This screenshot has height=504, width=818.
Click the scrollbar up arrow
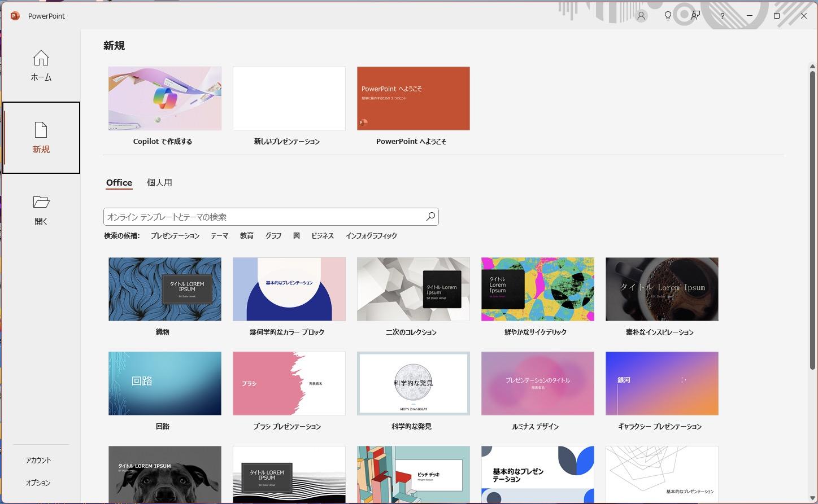(x=813, y=67)
